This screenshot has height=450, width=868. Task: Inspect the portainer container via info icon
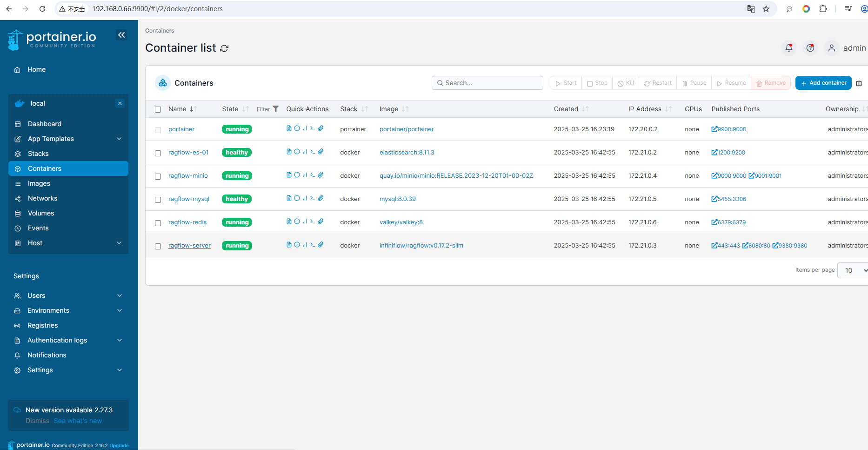click(x=297, y=128)
